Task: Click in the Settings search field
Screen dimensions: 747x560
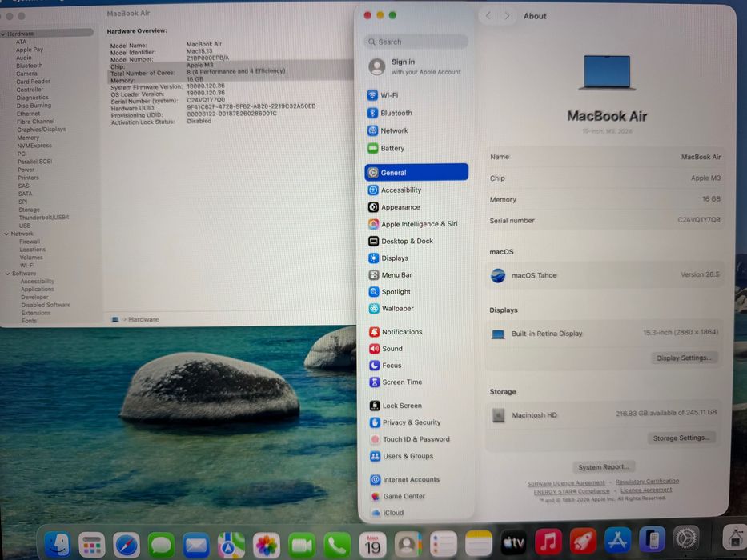Action: pos(417,42)
